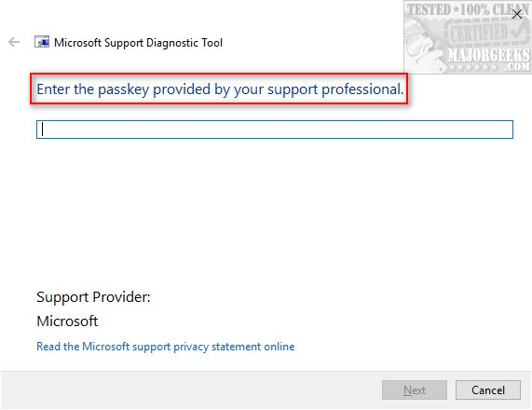The width and height of the screenshot is (532, 410).
Task: Click the blinking text cursor in passkey field
Action: [x=42, y=130]
